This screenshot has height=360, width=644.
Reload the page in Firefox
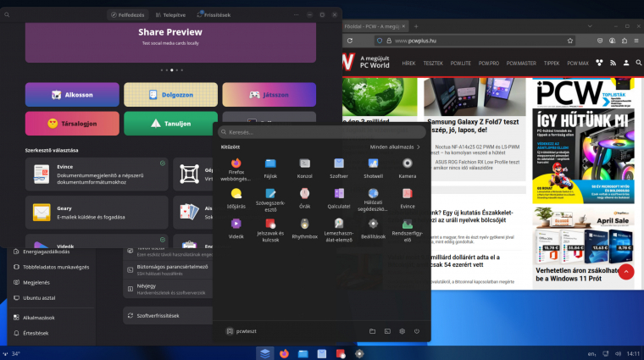click(x=350, y=41)
